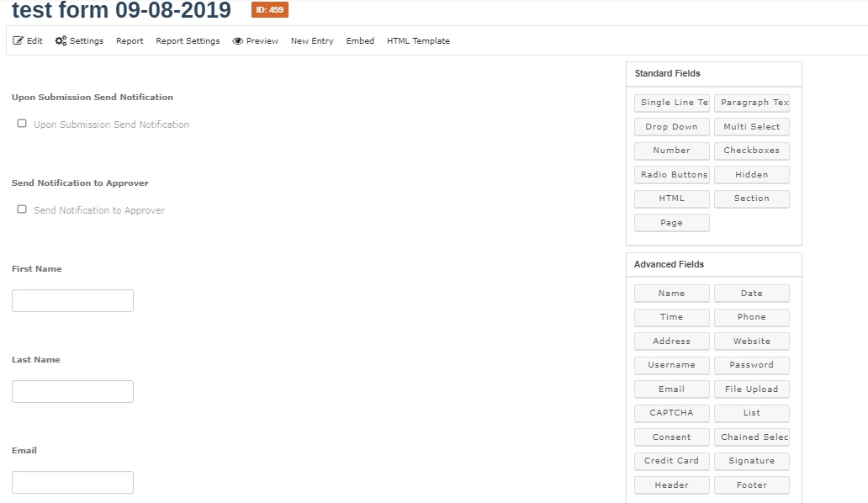The width and height of the screenshot is (868, 503).
Task: Add a Username advanced field
Action: [671, 365]
